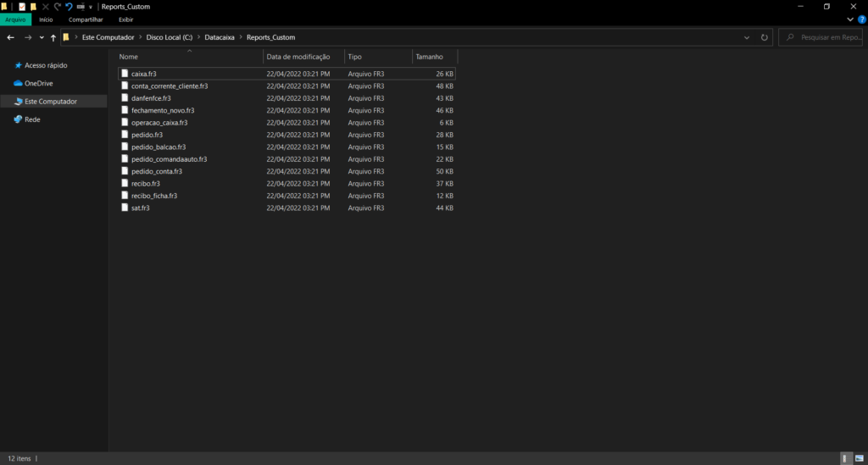Image resolution: width=868 pixels, height=465 pixels.
Task: Click Properties icon in quick access toolbar
Action: coord(22,6)
